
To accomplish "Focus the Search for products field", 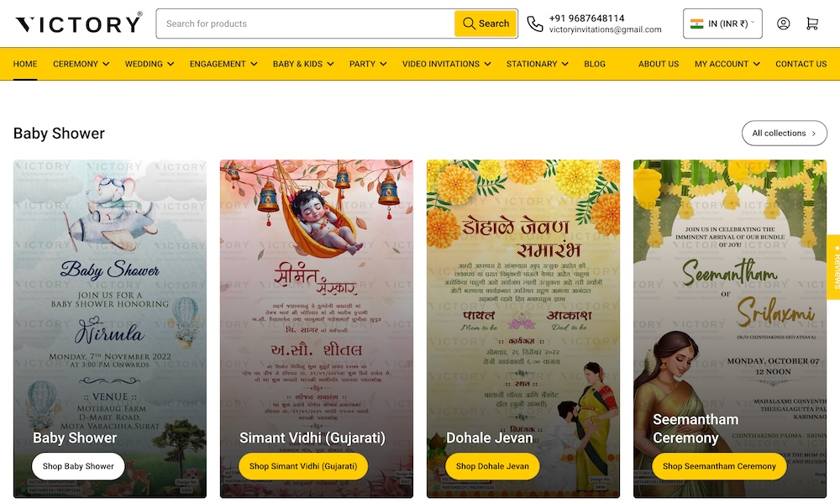I will 306,24.
